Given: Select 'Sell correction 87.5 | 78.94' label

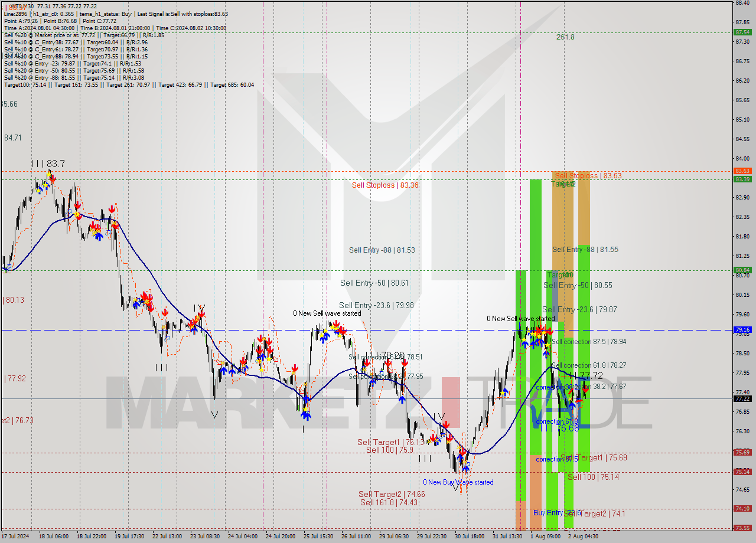Looking at the screenshot, I should (x=589, y=342).
